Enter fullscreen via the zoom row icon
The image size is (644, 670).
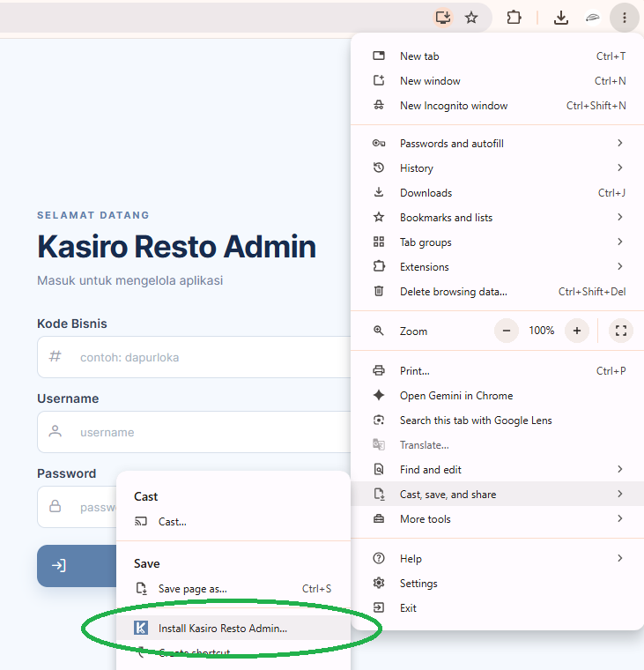621,331
